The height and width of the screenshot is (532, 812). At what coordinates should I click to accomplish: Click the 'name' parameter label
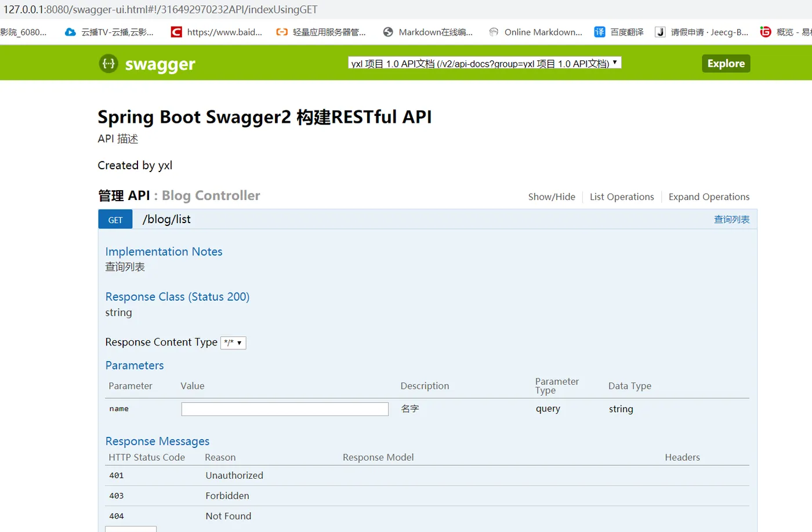click(x=119, y=409)
